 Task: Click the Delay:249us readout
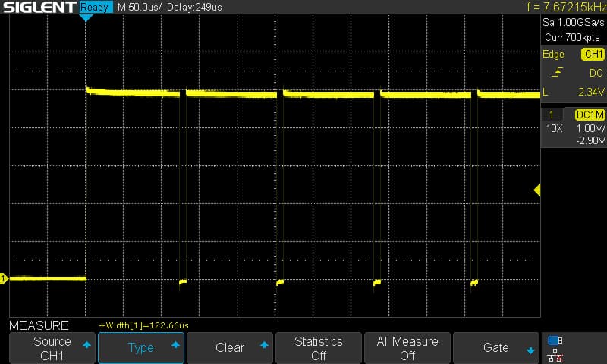(195, 7)
